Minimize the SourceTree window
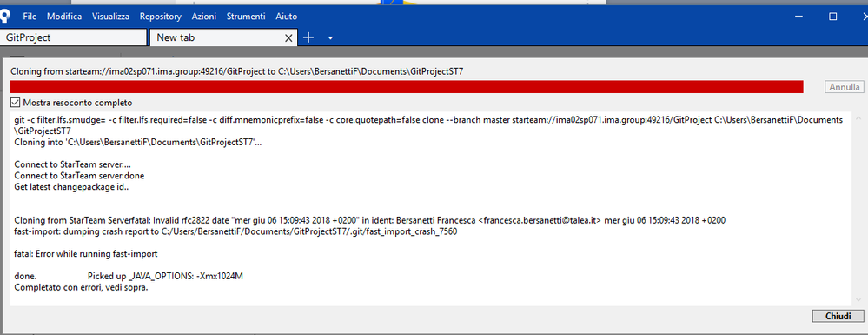The width and height of the screenshot is (868, 335). coord(799,17)
